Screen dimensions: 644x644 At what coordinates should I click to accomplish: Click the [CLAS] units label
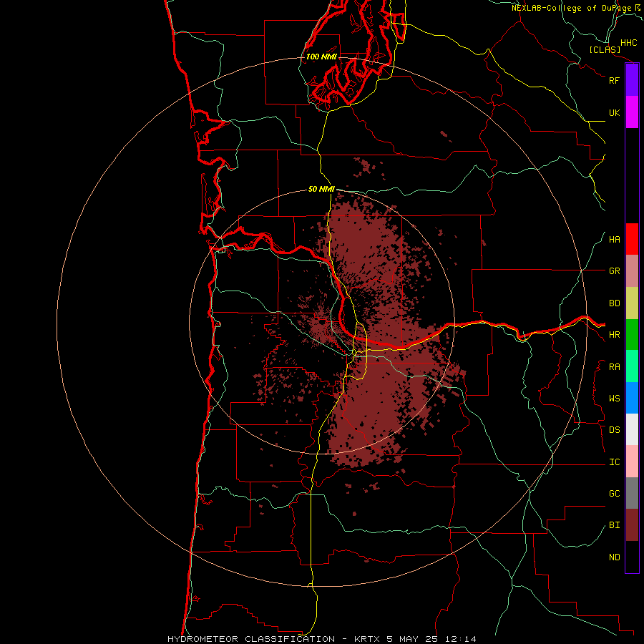tap(605, 49)
